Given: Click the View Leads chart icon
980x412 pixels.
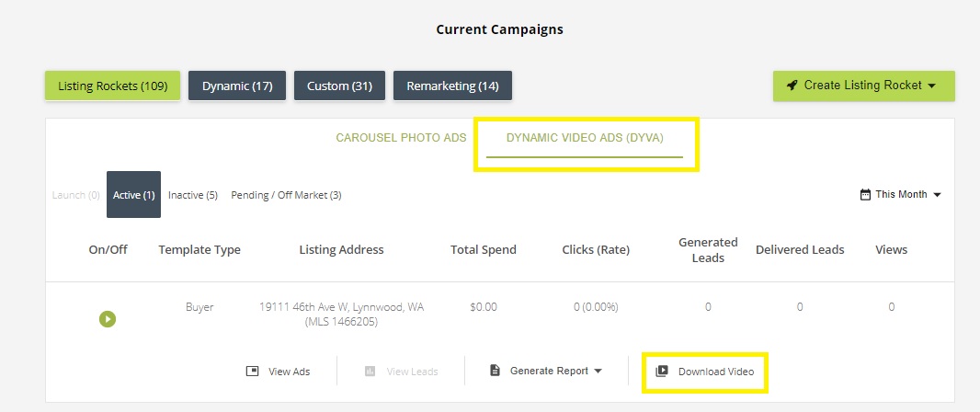Looking at the screenshot, I should click(x=370, y=372).
